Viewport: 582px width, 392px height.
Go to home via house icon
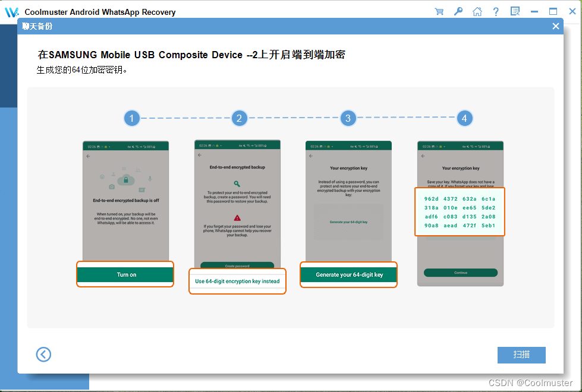pos(477,11)
